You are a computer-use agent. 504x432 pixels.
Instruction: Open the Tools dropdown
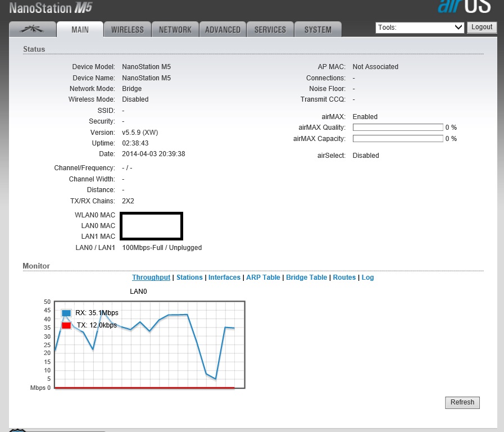point(420,28)
